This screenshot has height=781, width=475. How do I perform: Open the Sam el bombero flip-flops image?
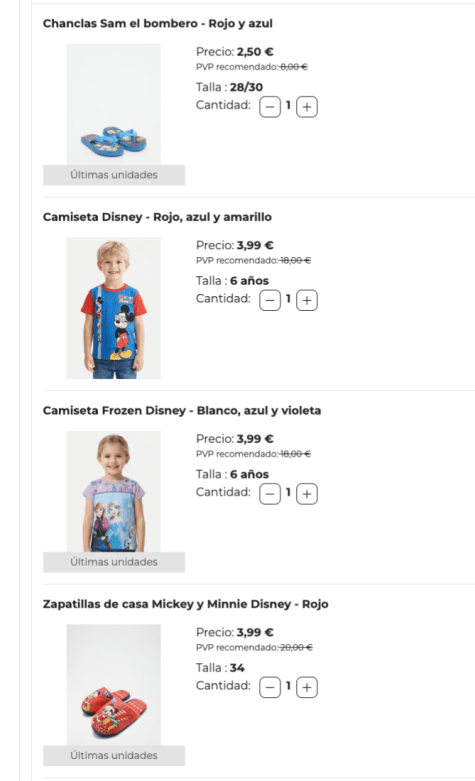[114, 105]
